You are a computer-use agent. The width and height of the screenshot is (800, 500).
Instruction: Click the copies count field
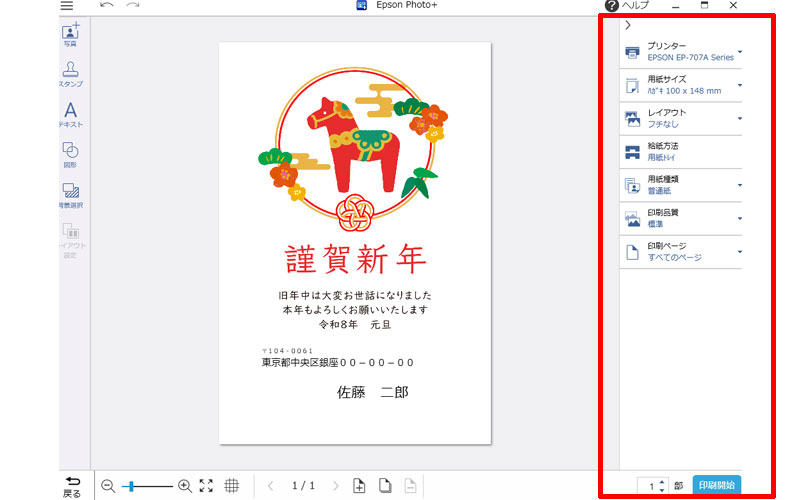[647, 486]
